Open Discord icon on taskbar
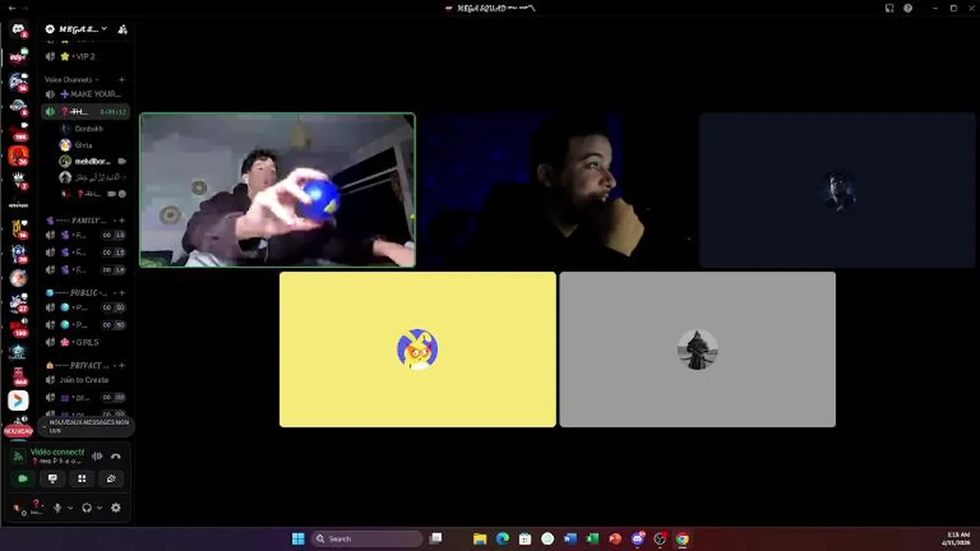 coord(638,539)
